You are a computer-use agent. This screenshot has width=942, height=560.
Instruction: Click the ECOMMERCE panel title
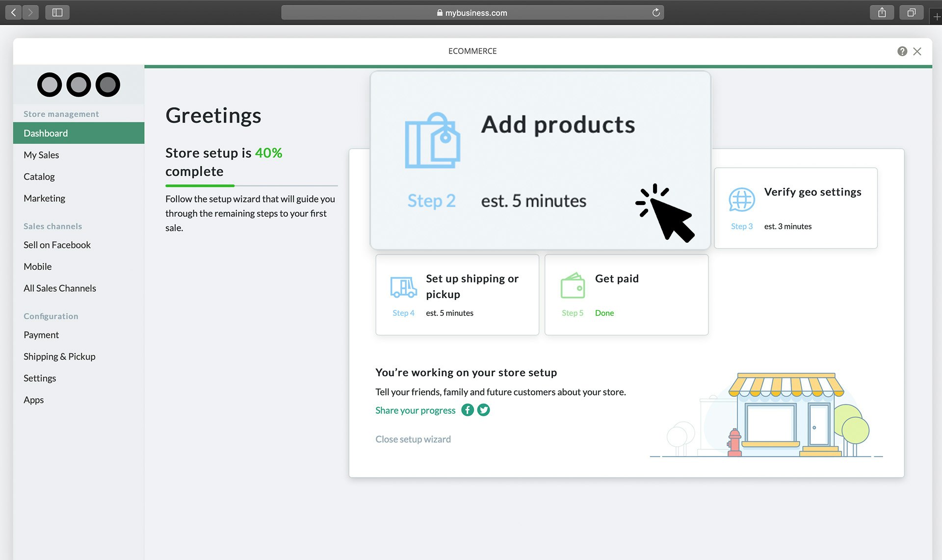(x=472, y=51)
